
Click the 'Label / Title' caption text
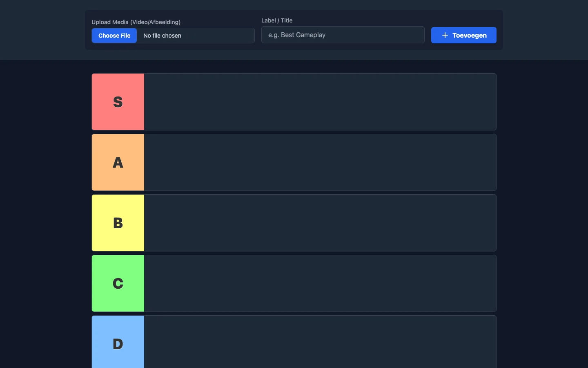coord(277,20)
